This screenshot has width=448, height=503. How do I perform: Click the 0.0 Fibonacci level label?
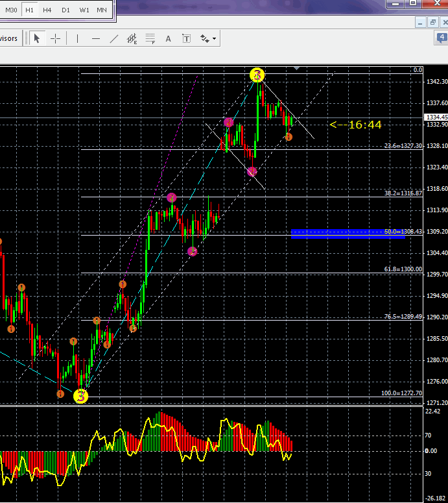click(418, 70)
